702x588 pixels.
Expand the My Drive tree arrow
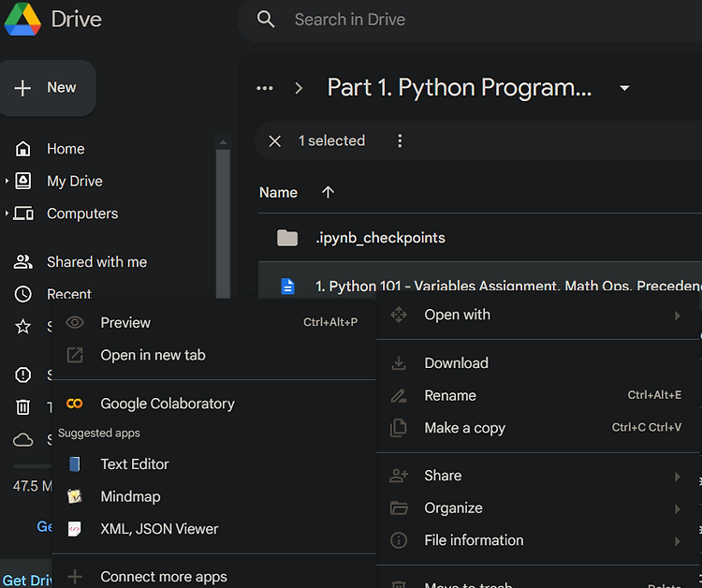7,181
